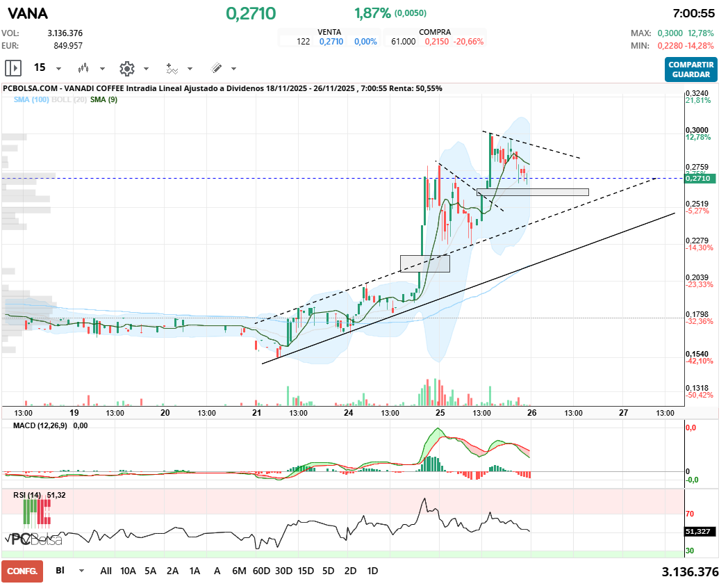The width and height of the screenshot is (728, 586).
Task: Click the 1,87% change value
Action: point(372,13)
